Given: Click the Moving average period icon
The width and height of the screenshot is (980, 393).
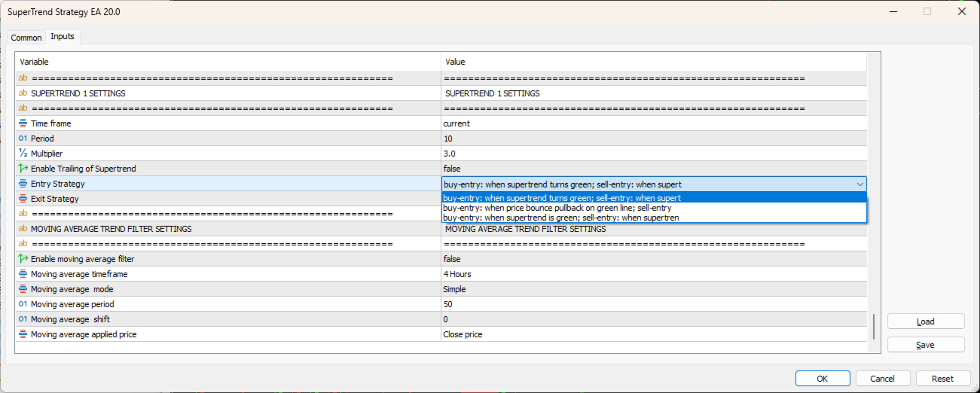Looking at the screenshot, I should pyautogui.click(x=23, y=304).
